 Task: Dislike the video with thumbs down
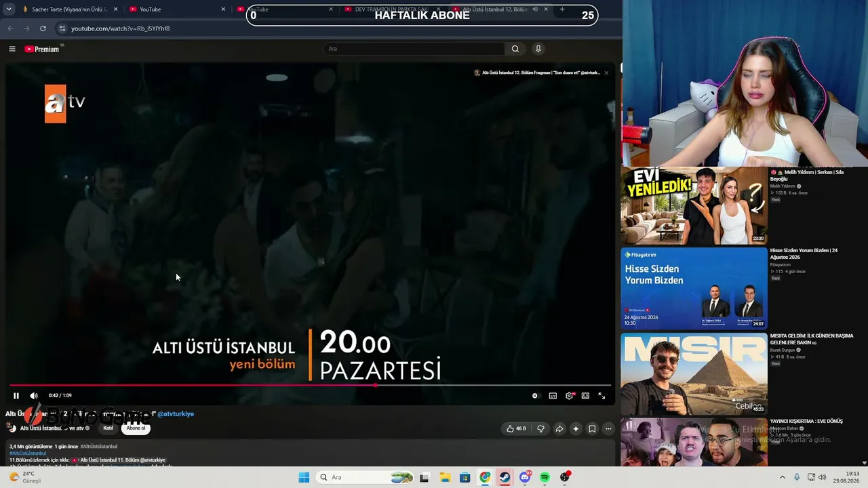pos(540,429)
